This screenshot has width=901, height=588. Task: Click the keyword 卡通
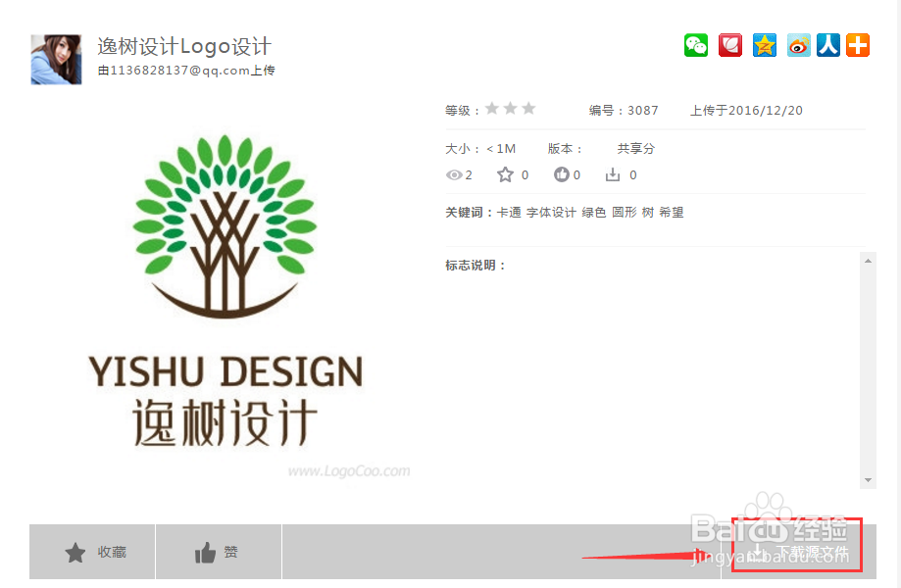[x=509, y=213]
